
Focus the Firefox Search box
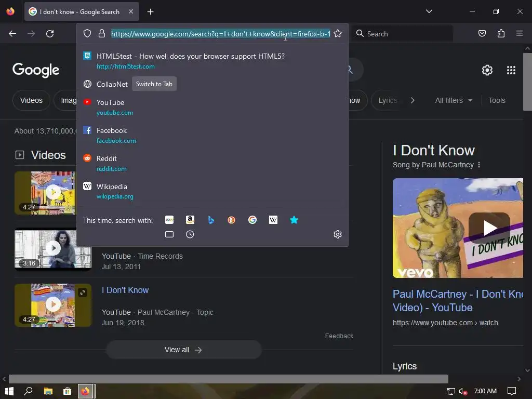coord(402,34)
